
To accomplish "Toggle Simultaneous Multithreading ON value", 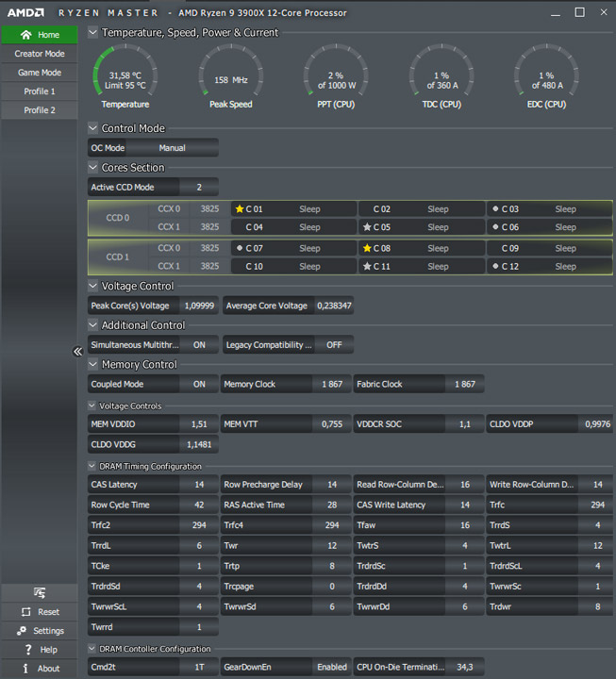I will click(199, 345).
